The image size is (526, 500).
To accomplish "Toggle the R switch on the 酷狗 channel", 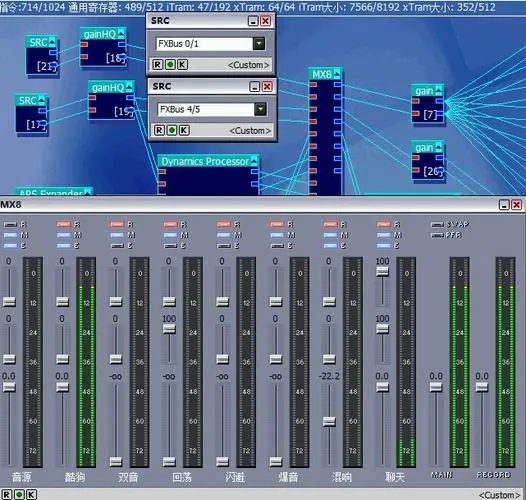I will pyautogui.click(x=63, y=224).
